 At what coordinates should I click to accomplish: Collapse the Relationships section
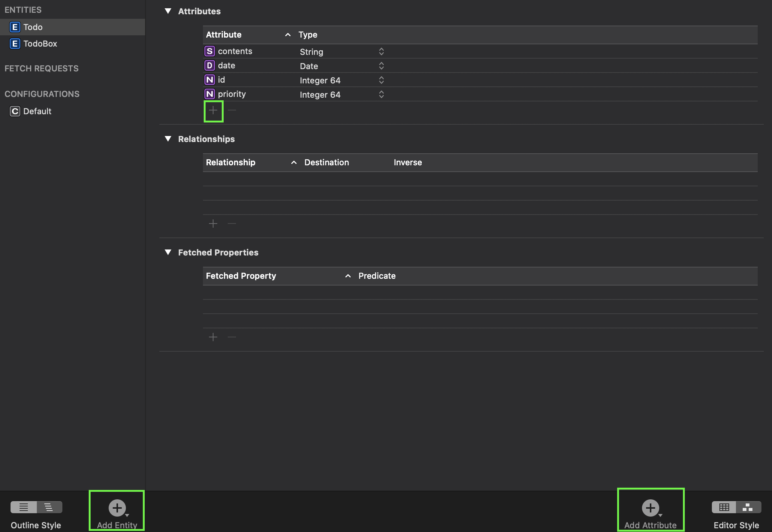tap(168, 139)
